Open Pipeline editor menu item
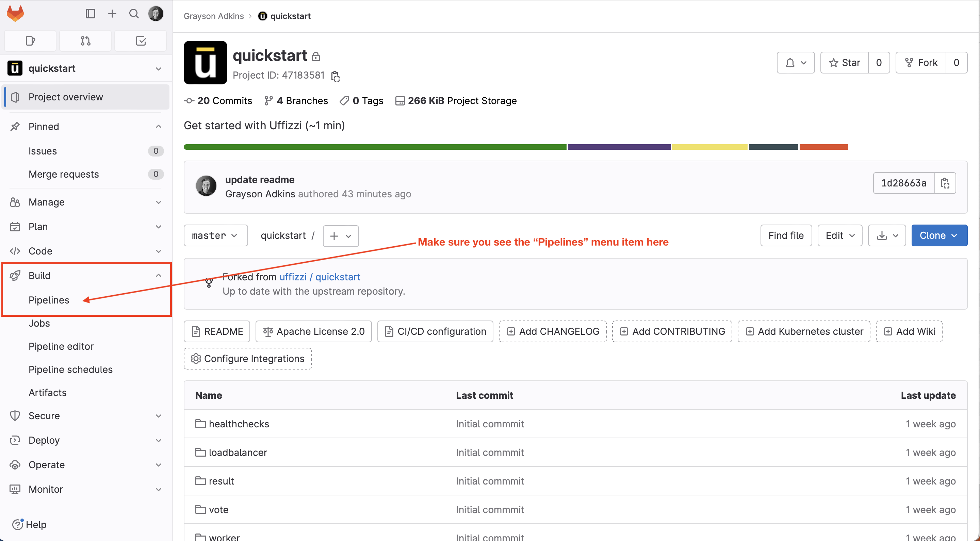This screenshot has width=980, height=541. pyautogui.click(x=61, y=346)
